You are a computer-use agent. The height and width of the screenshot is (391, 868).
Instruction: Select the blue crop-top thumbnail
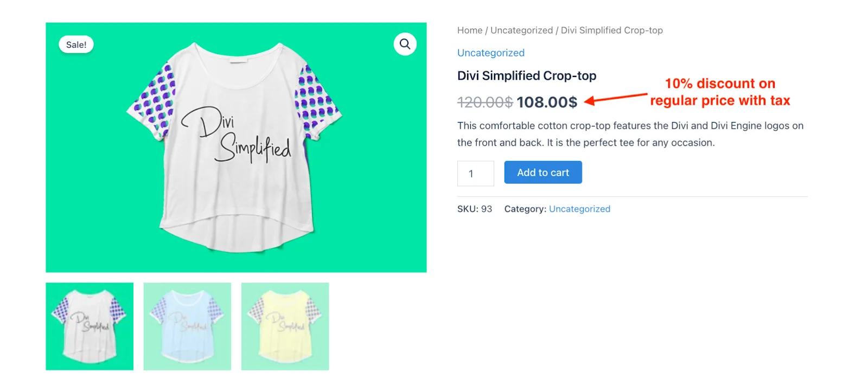tap(187, 326)
